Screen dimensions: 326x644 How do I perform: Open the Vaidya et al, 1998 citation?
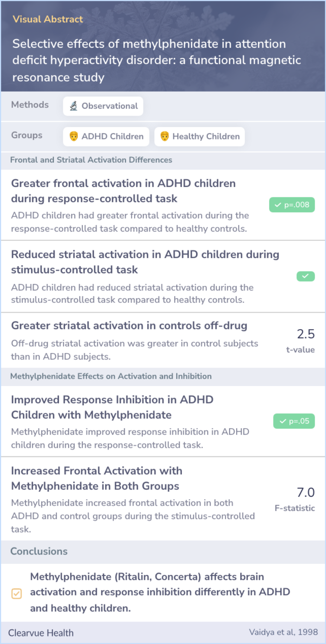283,632
